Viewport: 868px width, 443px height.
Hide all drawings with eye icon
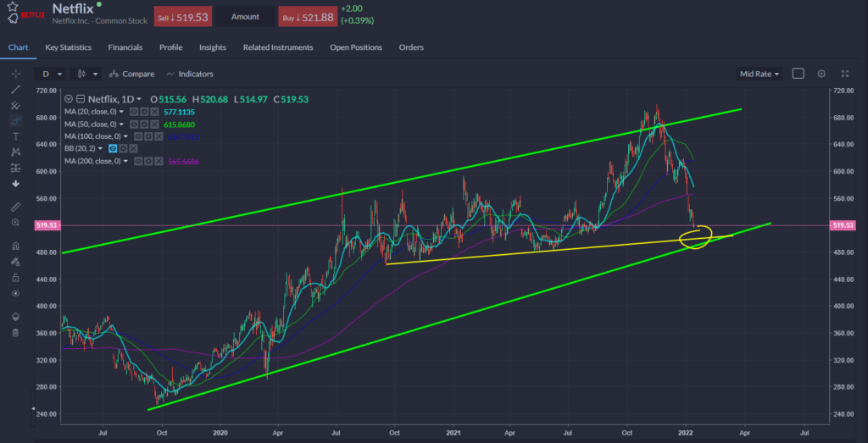(x=15, y=292)
